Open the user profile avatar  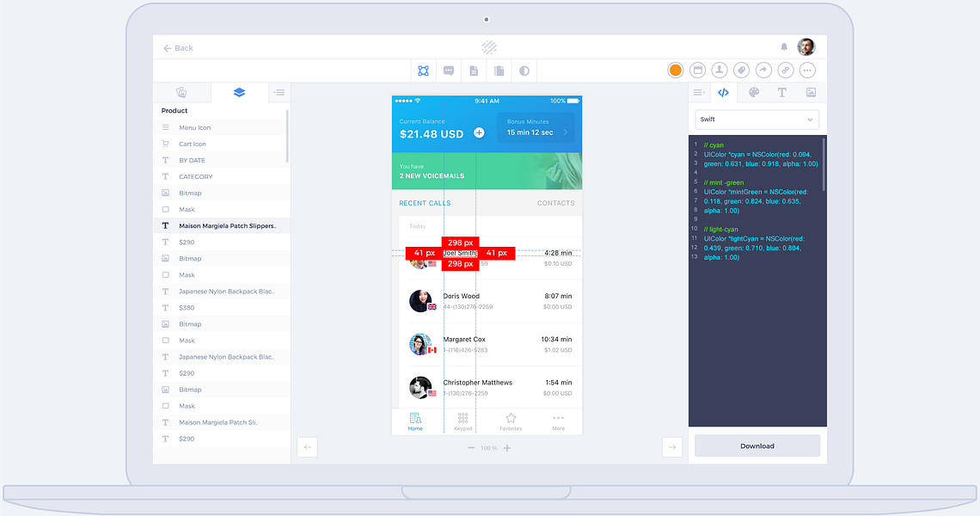pyautogui.click(x=806, y=47)
